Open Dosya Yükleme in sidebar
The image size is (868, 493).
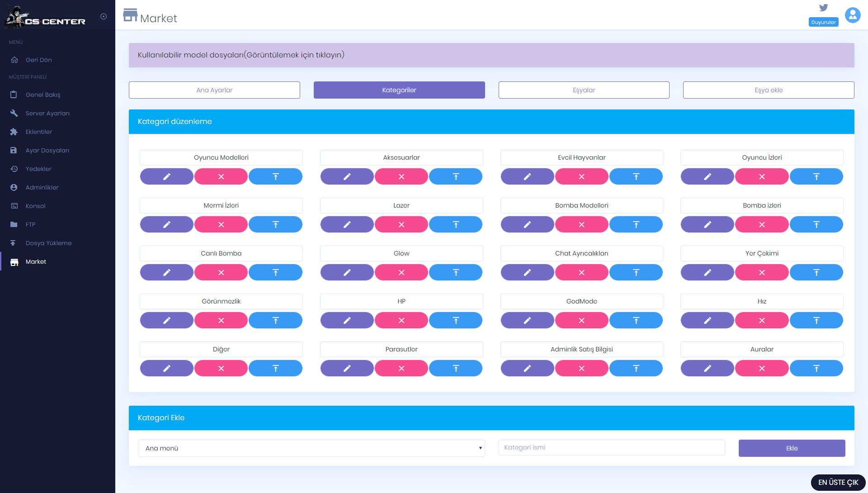(57, 243)
